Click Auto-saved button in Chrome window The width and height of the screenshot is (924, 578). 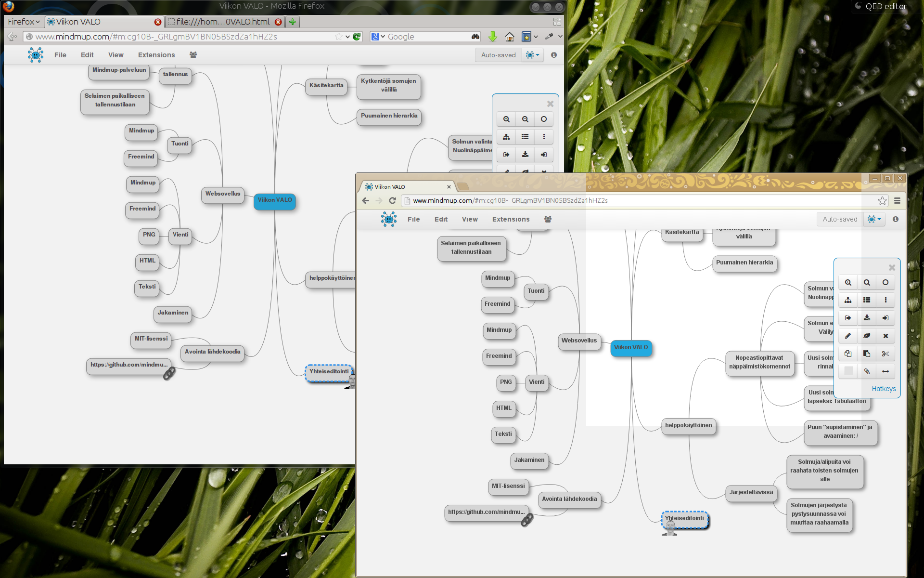(x=840, y=219)
